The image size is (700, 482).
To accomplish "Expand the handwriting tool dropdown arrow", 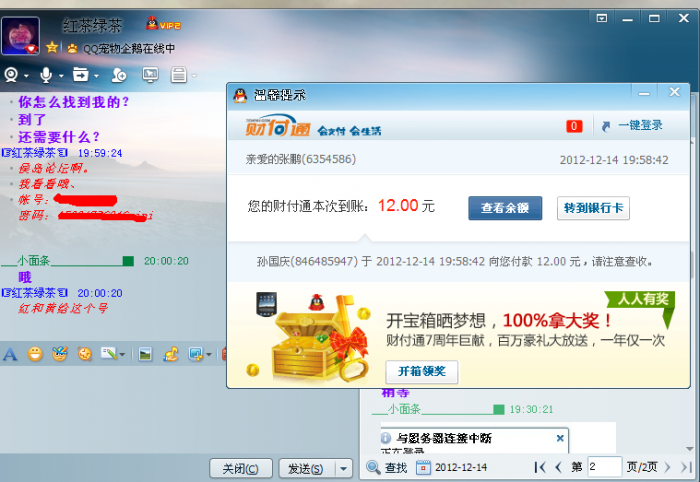I will pos(122,355).
